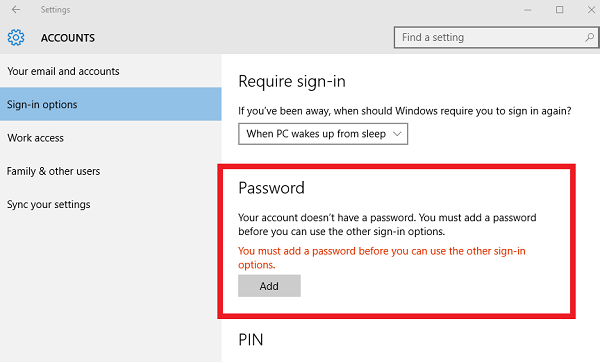Click Add to create a password

pyautogui.click(x=269, y=286)
